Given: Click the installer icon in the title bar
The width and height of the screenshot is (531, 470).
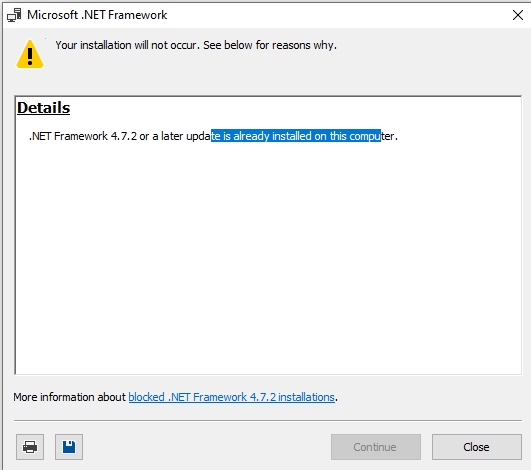Looking at the screenshot, I should [x=15, y=15].
